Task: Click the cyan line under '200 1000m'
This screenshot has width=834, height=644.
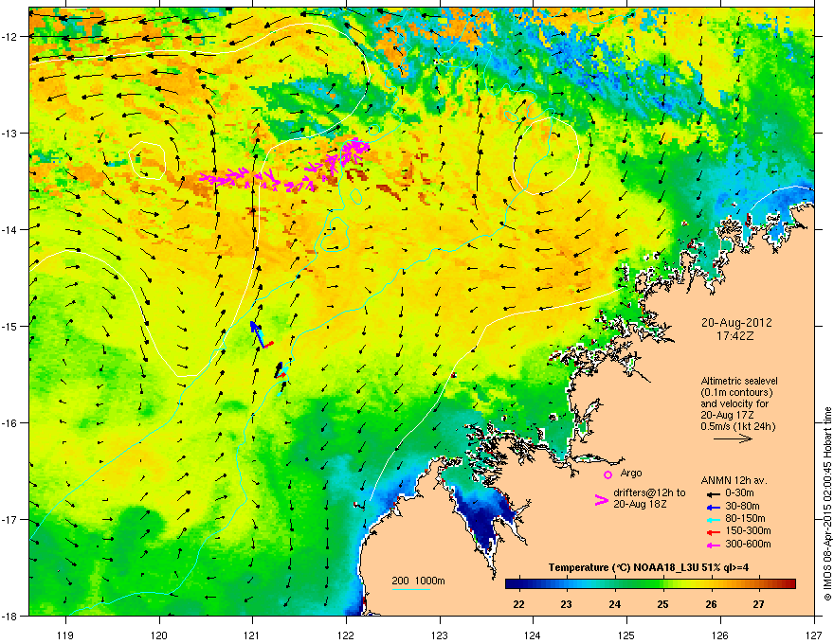Action: pyautogui.click(x=411, y=590)
